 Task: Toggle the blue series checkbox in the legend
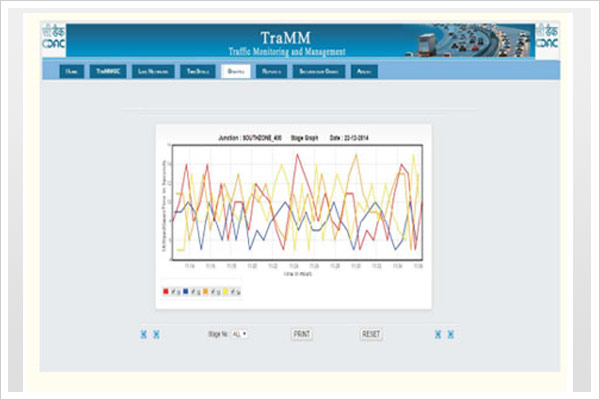tap(194, 291)
